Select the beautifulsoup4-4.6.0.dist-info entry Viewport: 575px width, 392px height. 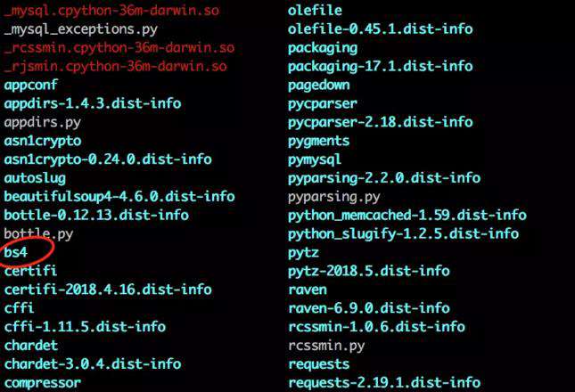point(119,196)
